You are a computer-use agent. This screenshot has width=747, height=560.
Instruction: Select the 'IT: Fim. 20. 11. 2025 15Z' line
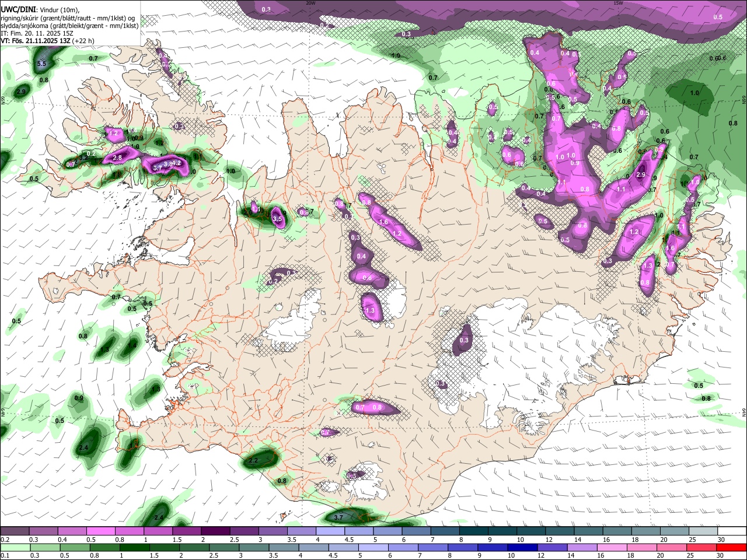(x=37, y=33)
